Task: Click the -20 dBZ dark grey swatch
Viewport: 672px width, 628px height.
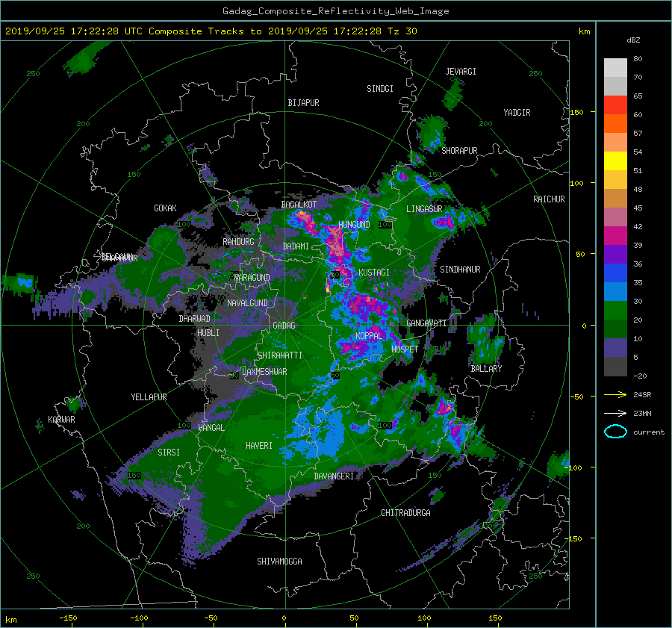Action: coord(615,367)
